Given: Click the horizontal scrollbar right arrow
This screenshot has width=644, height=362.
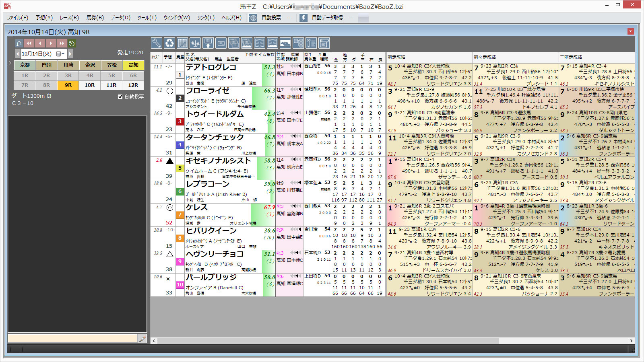Looking at the screenshot, I should 631,341.
